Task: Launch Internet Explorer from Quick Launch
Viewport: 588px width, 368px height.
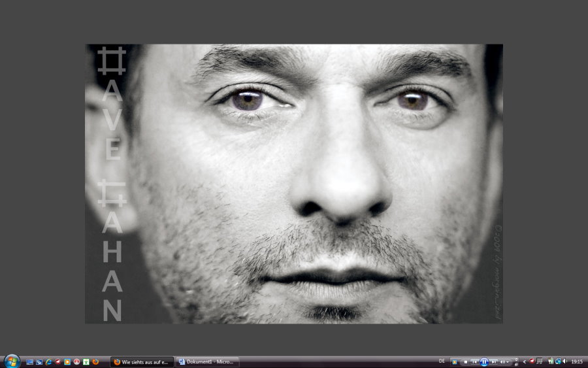Action: coord(48,361)
